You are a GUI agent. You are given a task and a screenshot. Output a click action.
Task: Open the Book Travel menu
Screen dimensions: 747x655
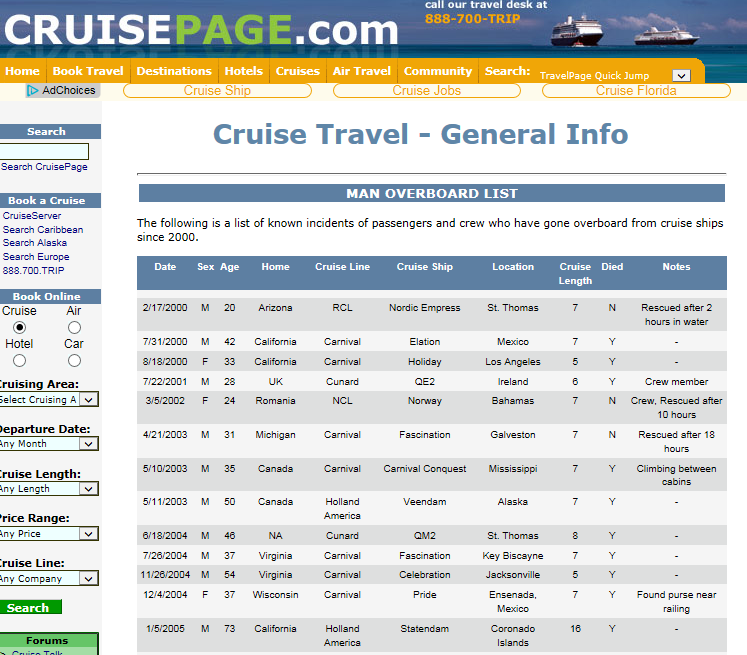pos(88,71)
